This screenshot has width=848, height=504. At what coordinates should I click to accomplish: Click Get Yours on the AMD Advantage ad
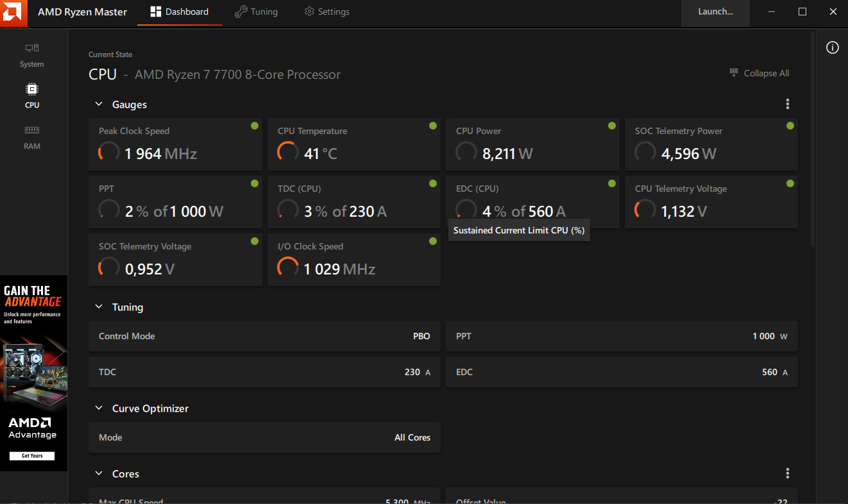32,456
